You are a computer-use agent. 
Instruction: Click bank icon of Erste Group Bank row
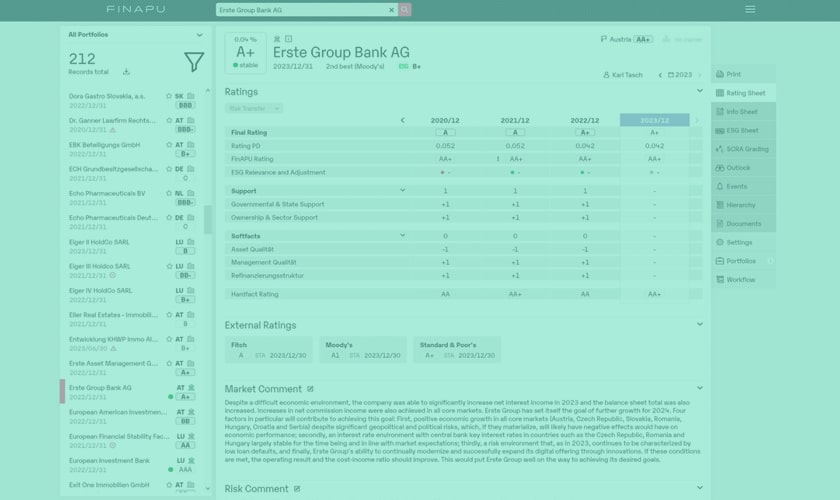191,387
